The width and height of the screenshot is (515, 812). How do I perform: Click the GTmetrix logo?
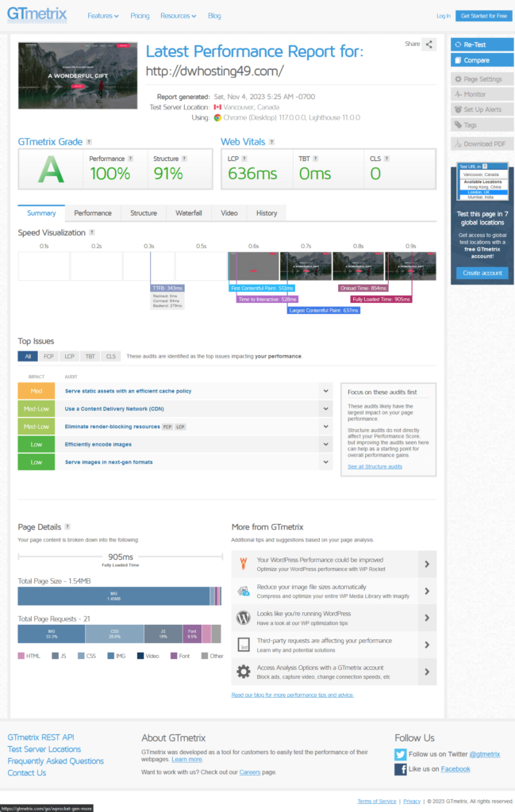pyautogui.click(x=37, y=14)
